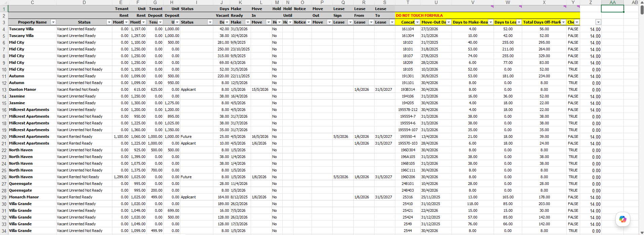Select column AA by its header
This screenshot has height=235, width=644.
click(613, 2)
